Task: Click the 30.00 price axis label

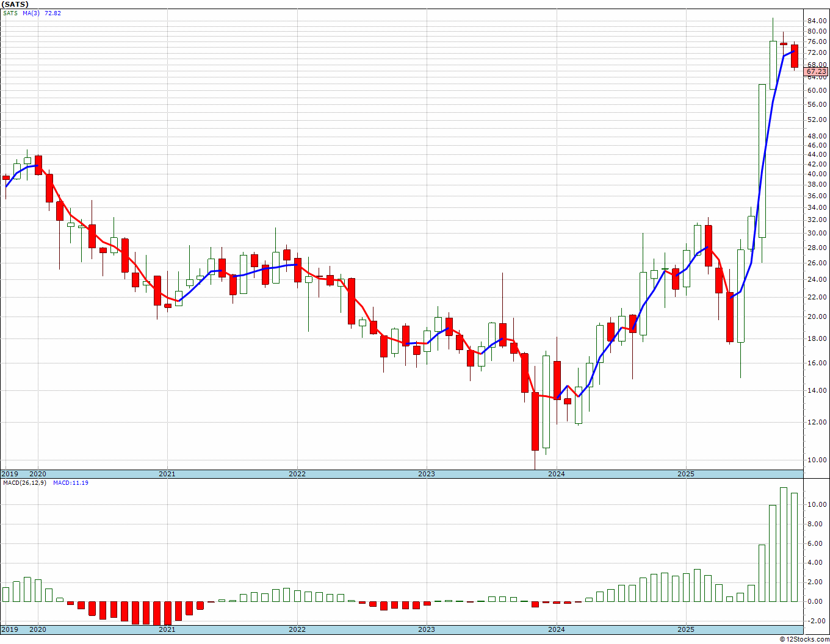Action: (817, 234)
